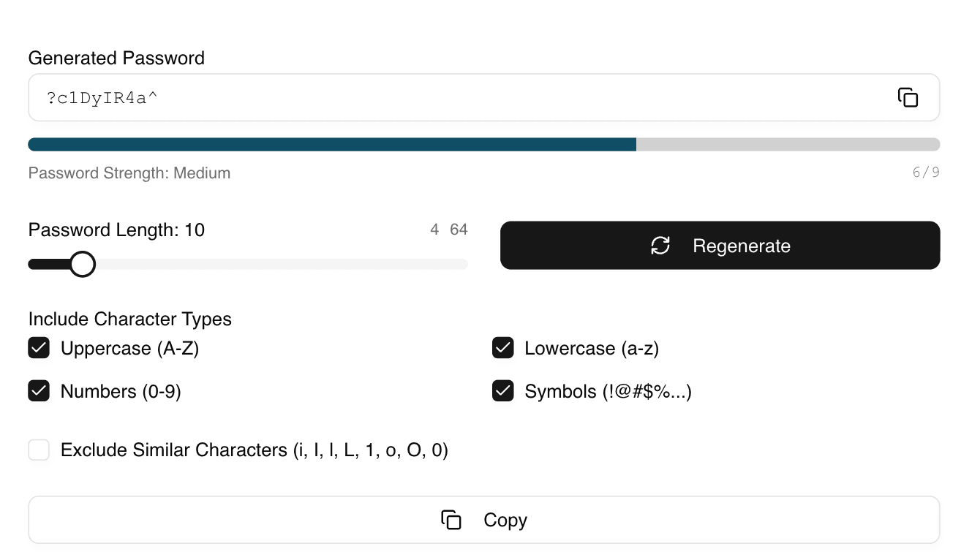Image resolution: width=961 pixels, height=560 pixels.
Task: Click inside the generated password text field
Action: [439, 97]
